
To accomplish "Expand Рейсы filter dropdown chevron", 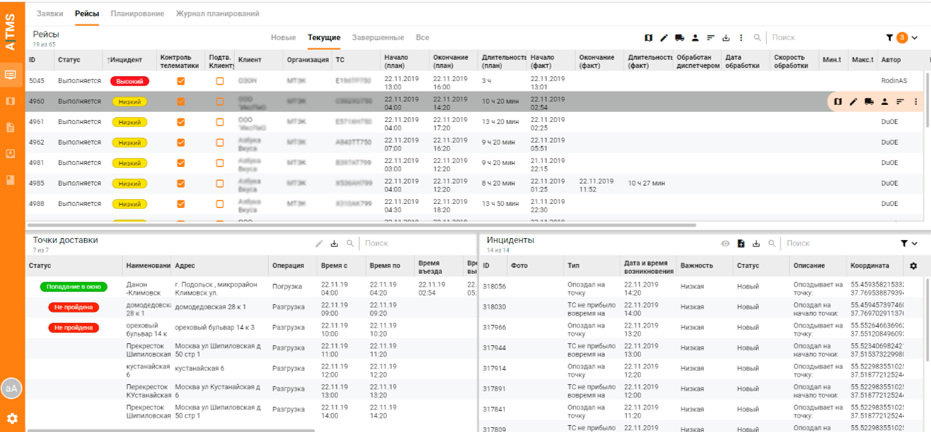I will point(915,38).
